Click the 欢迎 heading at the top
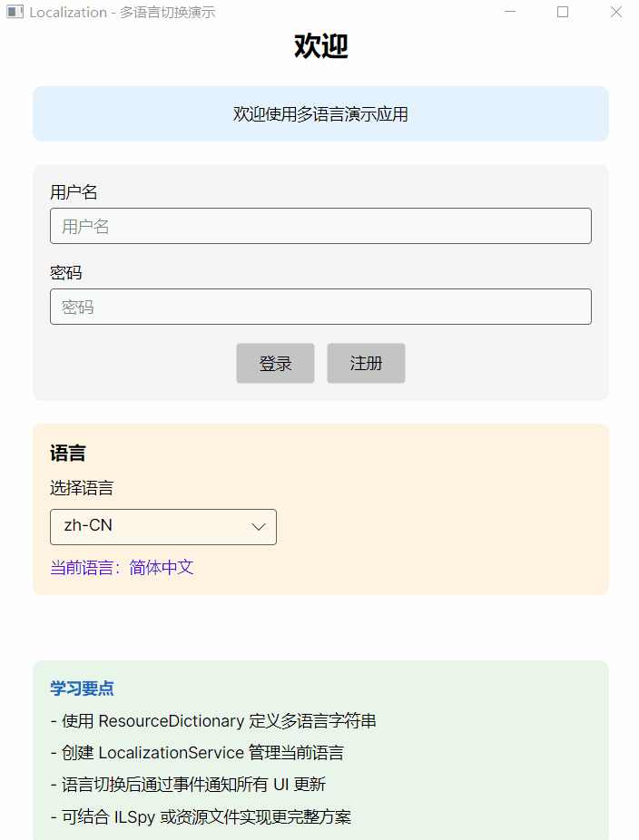 click(320, 46)
